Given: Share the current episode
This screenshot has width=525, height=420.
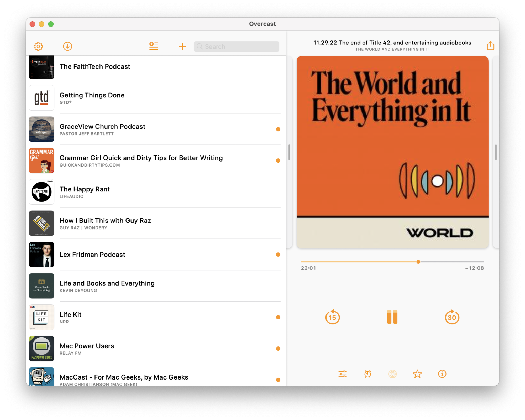Looking at the screenshot, I should 490,46.
